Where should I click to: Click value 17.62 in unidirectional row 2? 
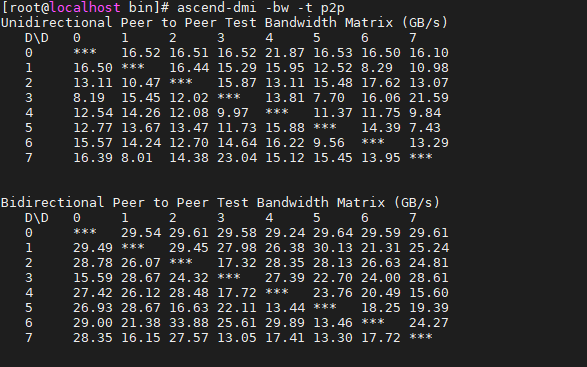381,83
